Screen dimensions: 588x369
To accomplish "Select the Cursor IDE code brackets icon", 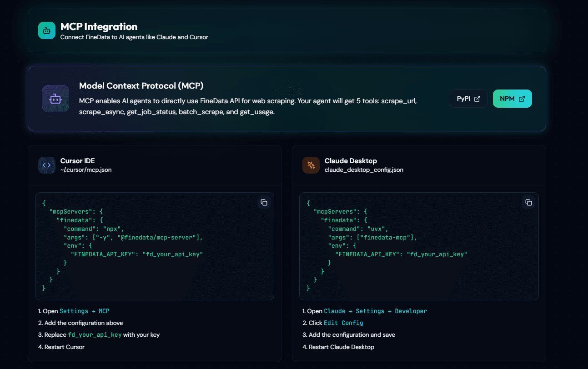I will pyautogui.click(x=46, y=165).
